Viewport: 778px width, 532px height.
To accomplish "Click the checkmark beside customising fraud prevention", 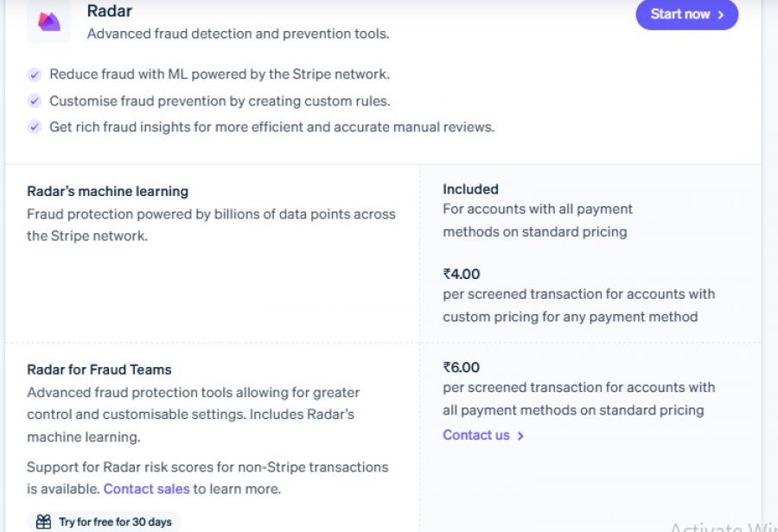I will pos(35,101).
